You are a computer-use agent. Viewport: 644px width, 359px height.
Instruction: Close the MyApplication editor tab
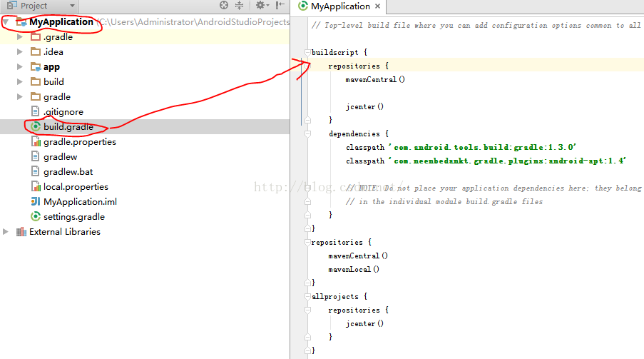click(x=377, y=6)
